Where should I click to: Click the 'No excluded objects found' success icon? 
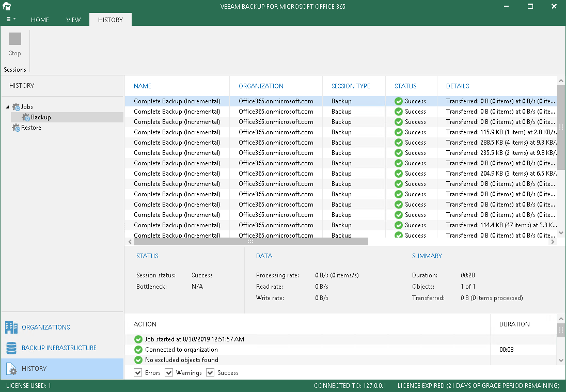click(138, 360)
